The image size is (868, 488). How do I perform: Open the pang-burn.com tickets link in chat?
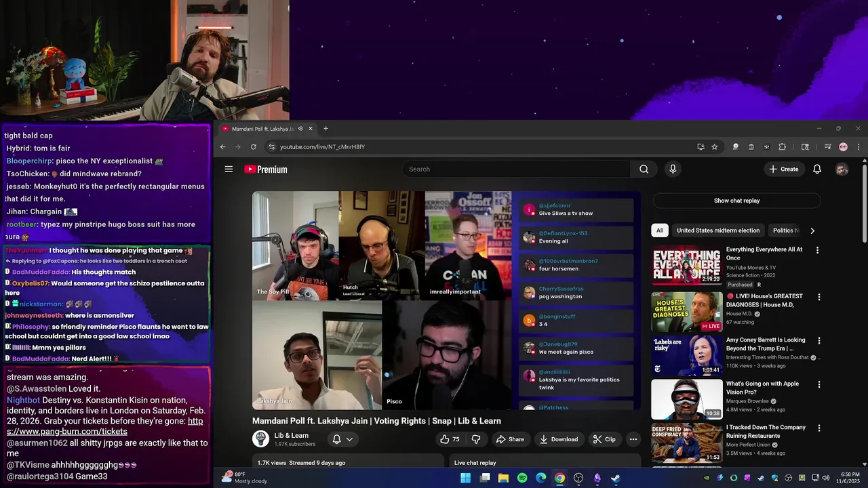coord(105,426)
